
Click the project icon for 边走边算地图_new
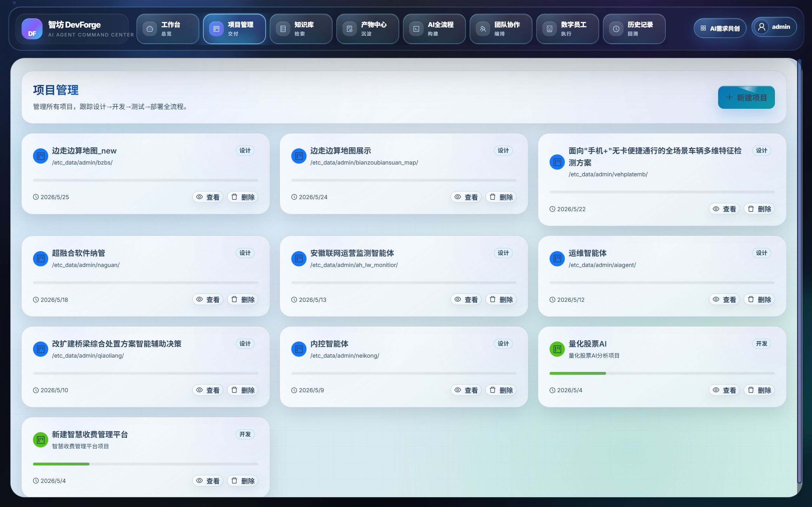click(41, 156)
